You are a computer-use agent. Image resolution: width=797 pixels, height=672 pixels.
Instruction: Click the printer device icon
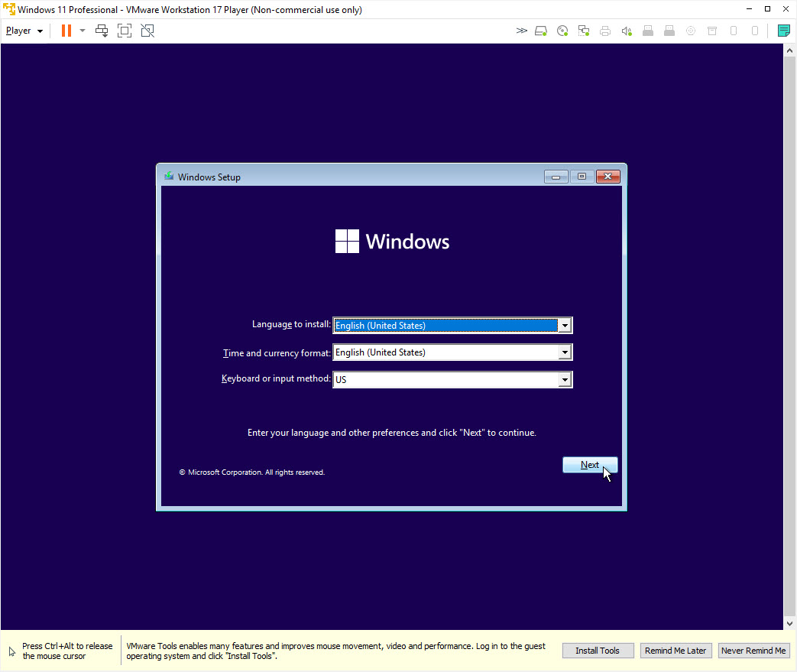coord(604,31)
